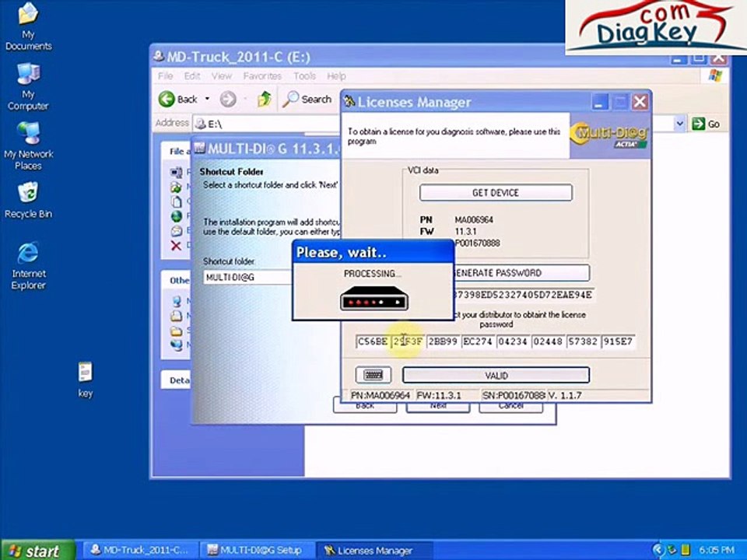
Task: Click the FW:11.3.1 status bar entry
Action: [x=438, y=395]
